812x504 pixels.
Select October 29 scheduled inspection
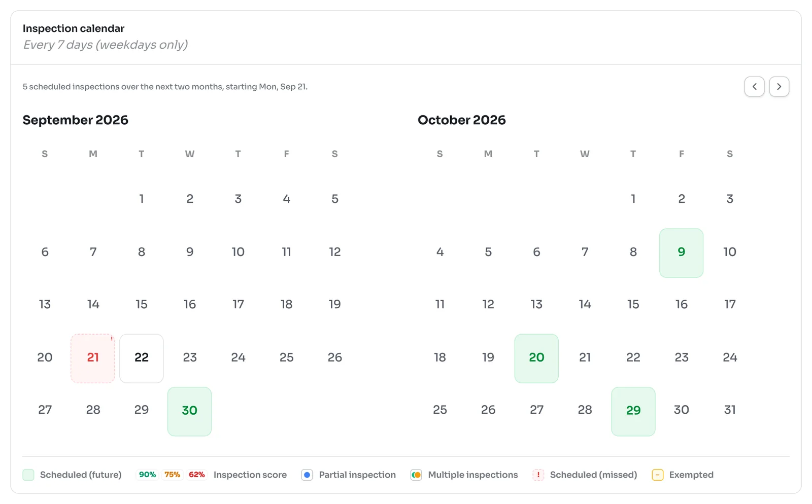coord(633,411)
